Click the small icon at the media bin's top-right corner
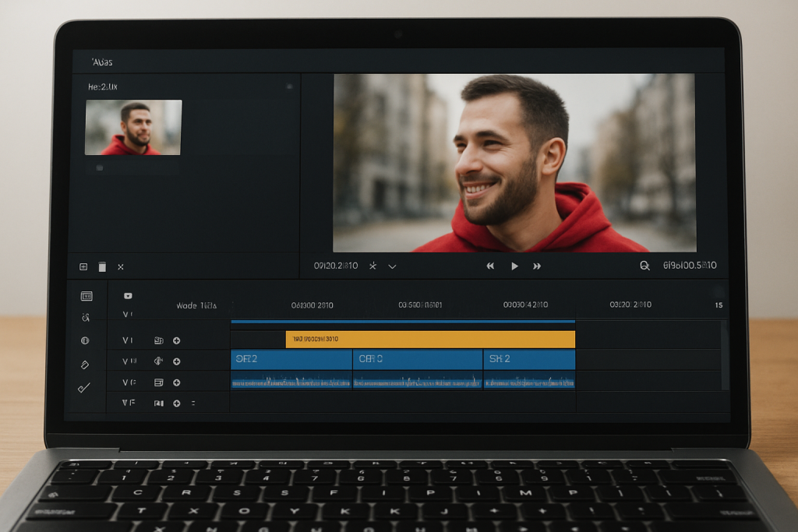 [289, 86]
